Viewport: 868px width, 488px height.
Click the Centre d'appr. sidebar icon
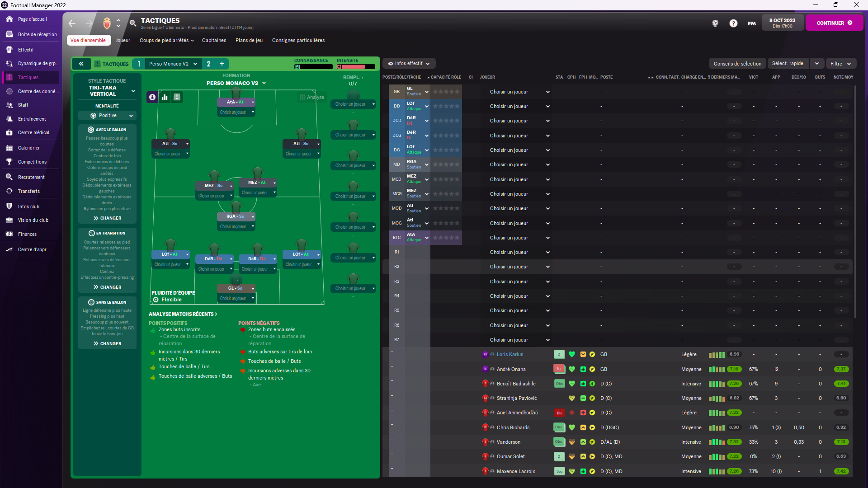tap(9, 249)
